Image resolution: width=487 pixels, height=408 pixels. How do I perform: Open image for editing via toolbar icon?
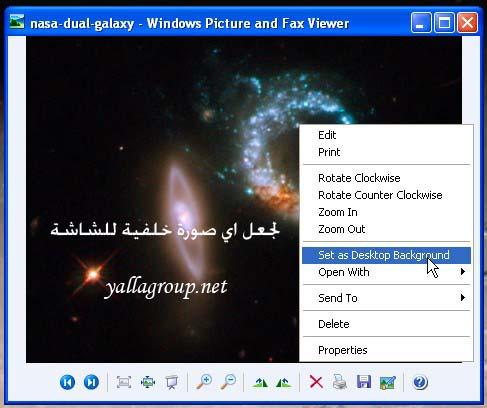[x=388, y=382]
